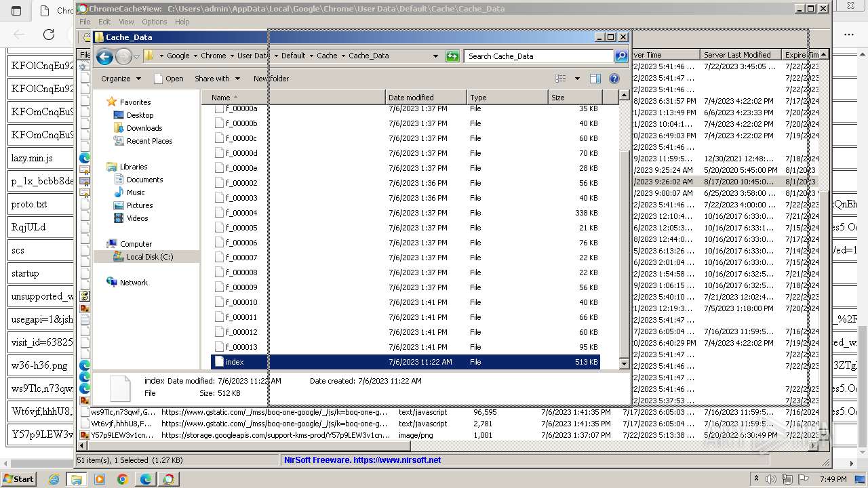Click scroll-up arrow of file list

[x=624, y=97]
